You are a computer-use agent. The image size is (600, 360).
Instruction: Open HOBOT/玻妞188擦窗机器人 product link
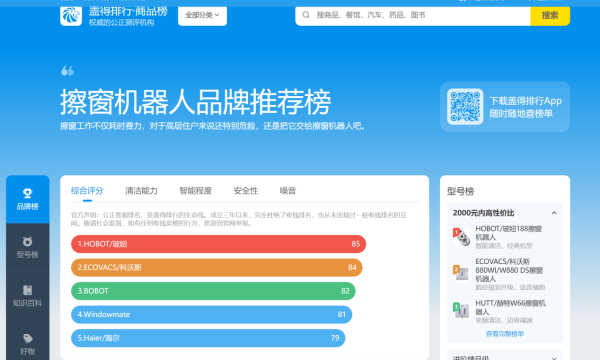coord(509,233)
